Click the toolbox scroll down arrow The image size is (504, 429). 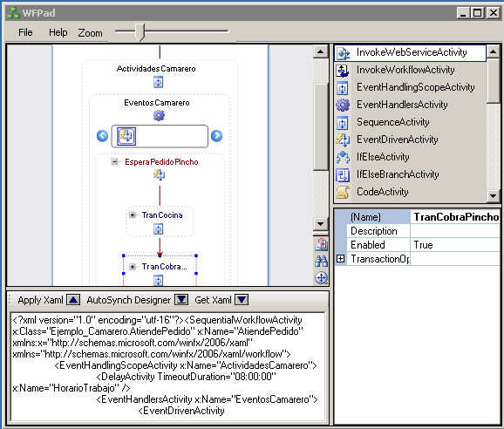493,195
